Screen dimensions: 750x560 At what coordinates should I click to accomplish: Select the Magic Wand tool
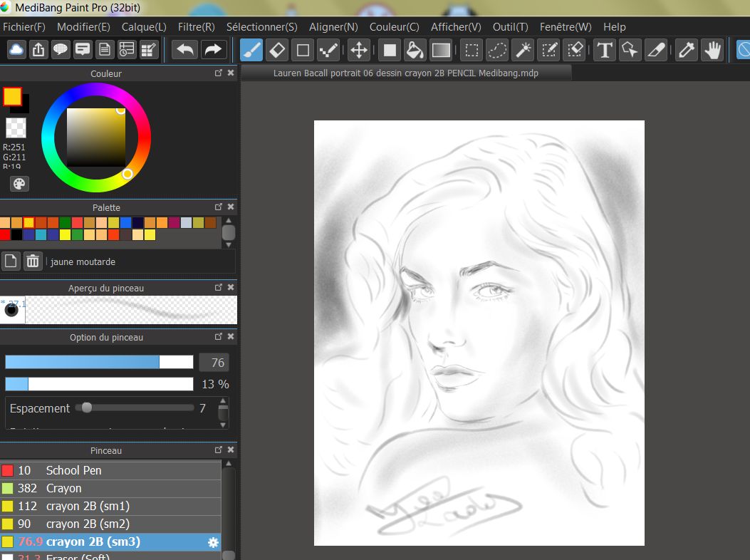(524, 50)
